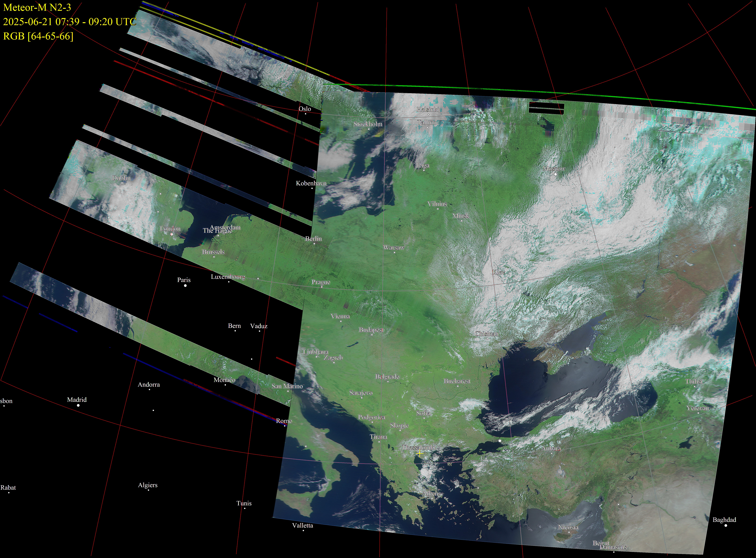Click the Vienna city label

coord(340,317)
